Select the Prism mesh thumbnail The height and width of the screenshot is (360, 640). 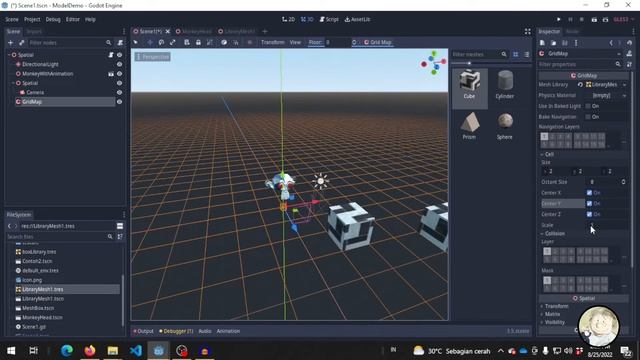[x=469, y=126]
